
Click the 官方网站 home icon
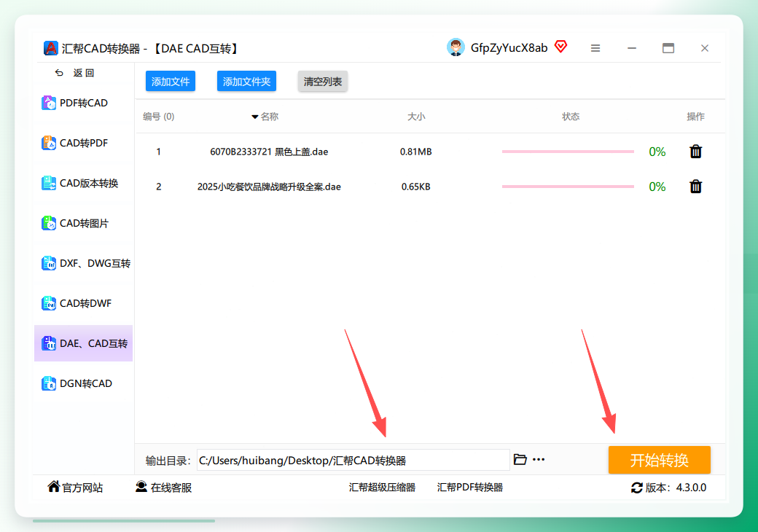pos(54,487)
